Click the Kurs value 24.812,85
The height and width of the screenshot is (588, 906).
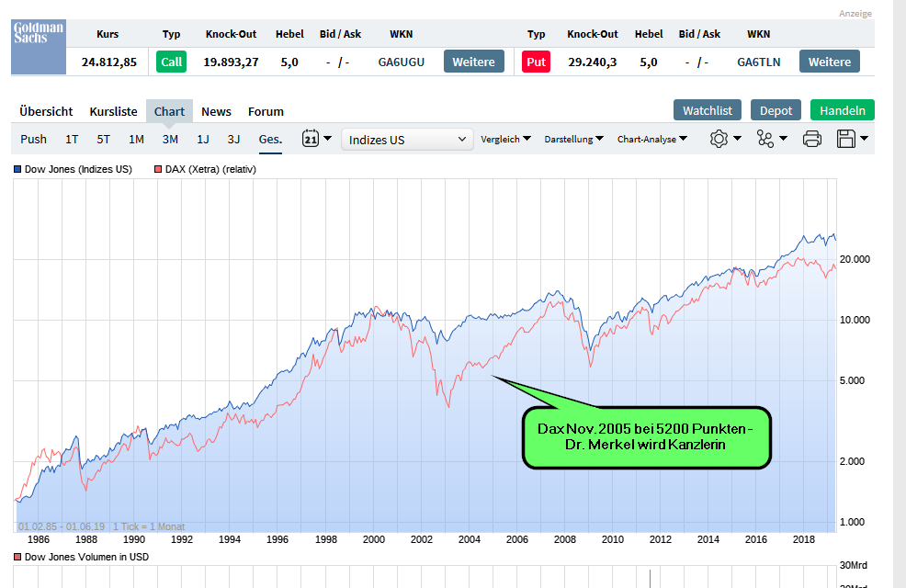point(109,62)
